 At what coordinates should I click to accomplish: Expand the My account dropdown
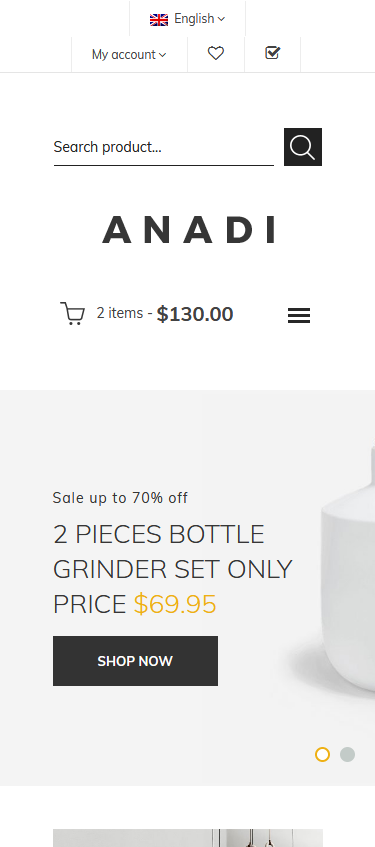pos(129,55)
